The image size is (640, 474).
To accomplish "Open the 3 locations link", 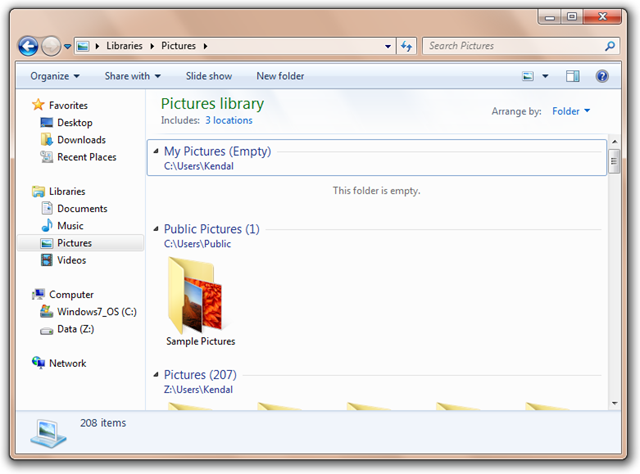I will (229, 120).
